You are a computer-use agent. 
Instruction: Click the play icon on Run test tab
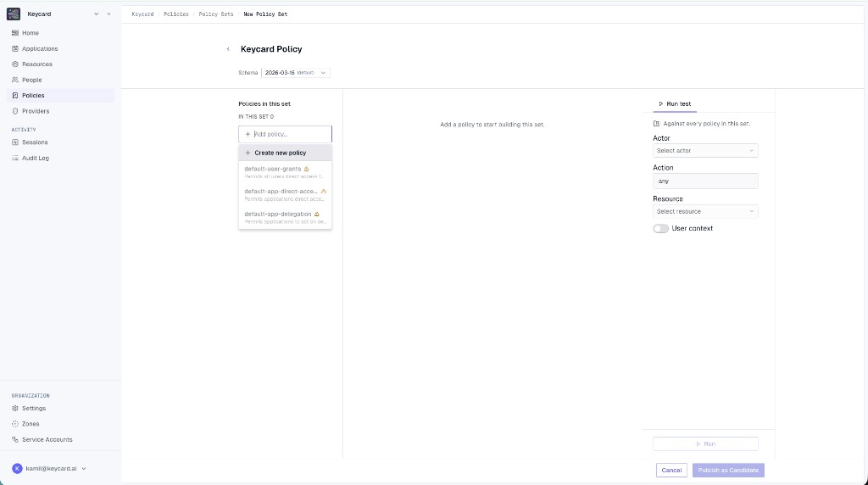pyautogui.click(x=661, y=104)
